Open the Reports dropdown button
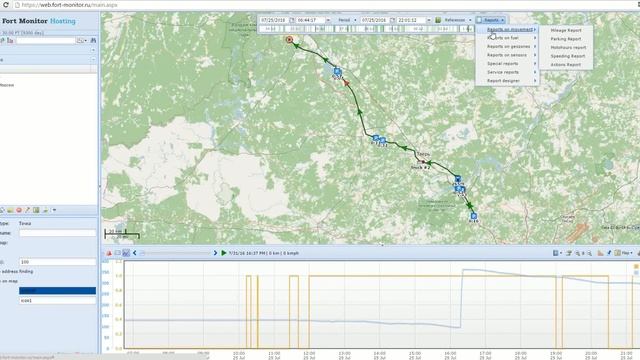 [491, 20]
